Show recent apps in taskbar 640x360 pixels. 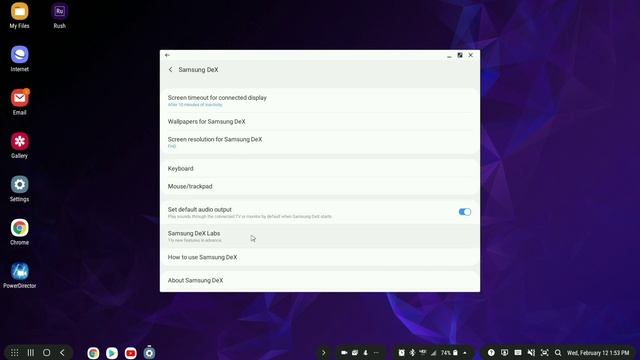(x=31, y=353)
